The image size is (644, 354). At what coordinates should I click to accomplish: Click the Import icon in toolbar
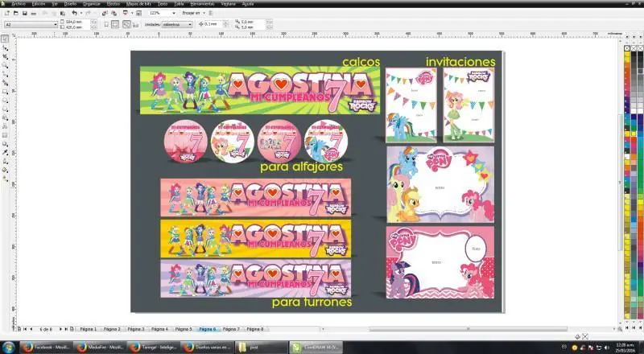(105, 13)
